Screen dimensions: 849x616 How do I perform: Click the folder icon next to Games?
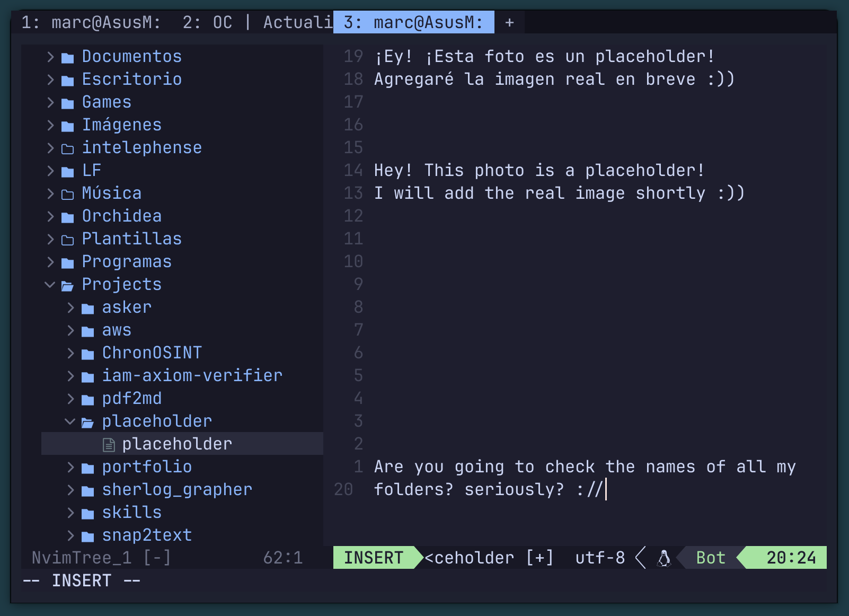click(x=67, y=102)
